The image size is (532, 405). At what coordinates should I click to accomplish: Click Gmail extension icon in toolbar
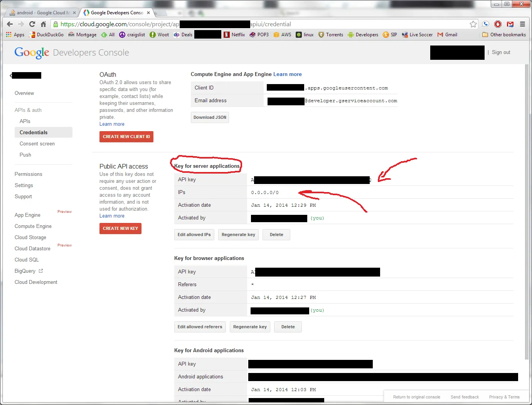click(x=510, y=24)
